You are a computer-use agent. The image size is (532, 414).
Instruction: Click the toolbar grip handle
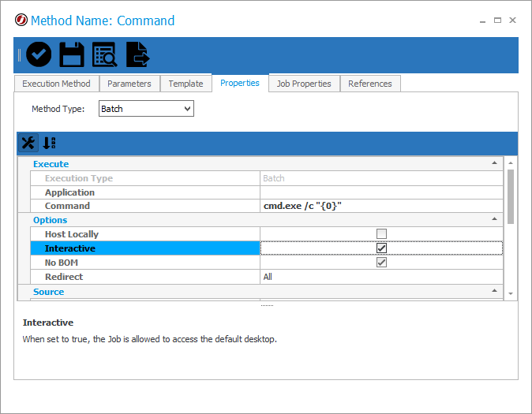[20, 55]
